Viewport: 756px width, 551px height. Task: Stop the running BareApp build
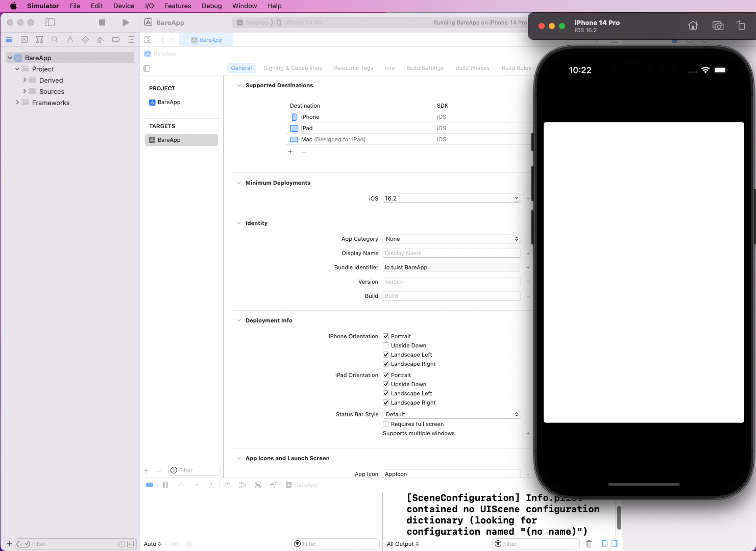pos(102,22)
